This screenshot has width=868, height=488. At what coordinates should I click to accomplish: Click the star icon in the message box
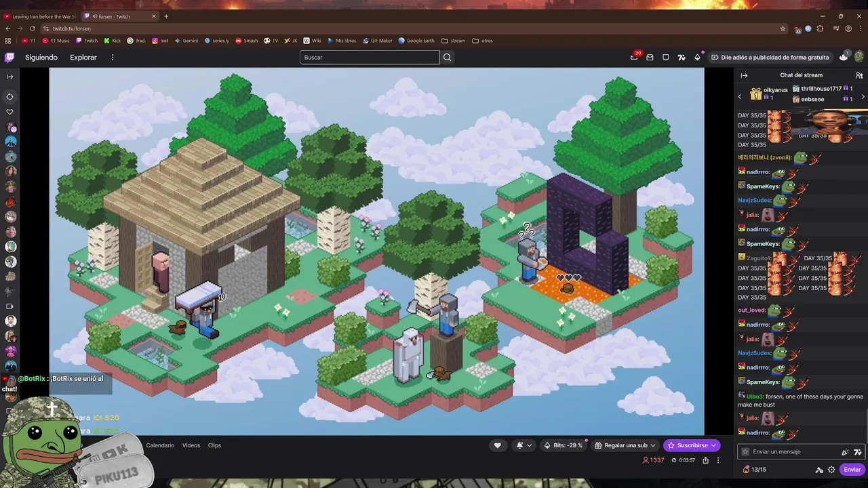(745, 452)
